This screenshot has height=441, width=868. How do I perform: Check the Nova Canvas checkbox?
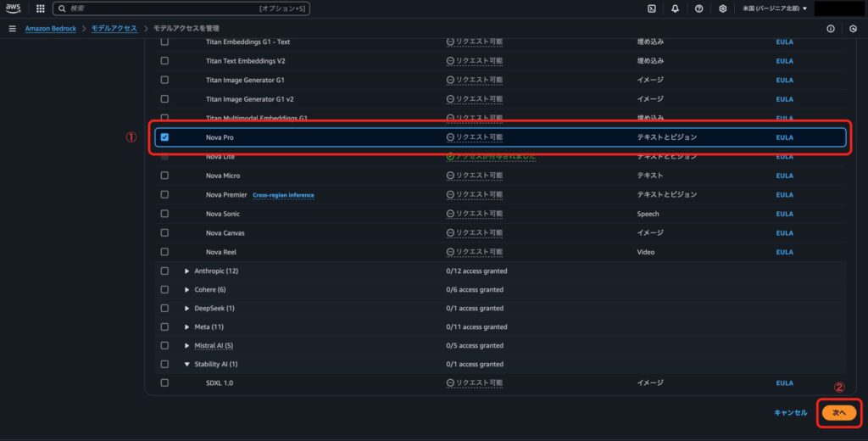tap(164, 232)
